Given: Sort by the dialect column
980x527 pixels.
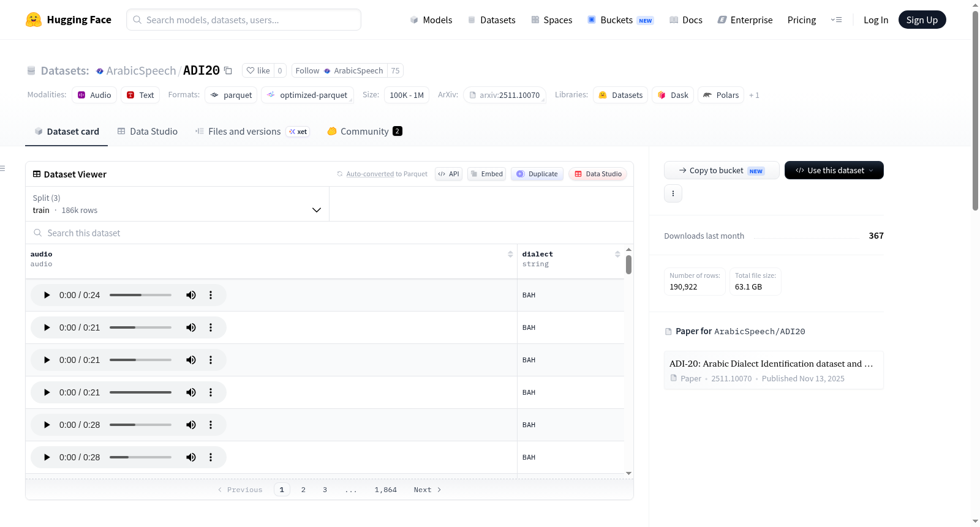Looking at the screenshot, I should coord(617,254).
